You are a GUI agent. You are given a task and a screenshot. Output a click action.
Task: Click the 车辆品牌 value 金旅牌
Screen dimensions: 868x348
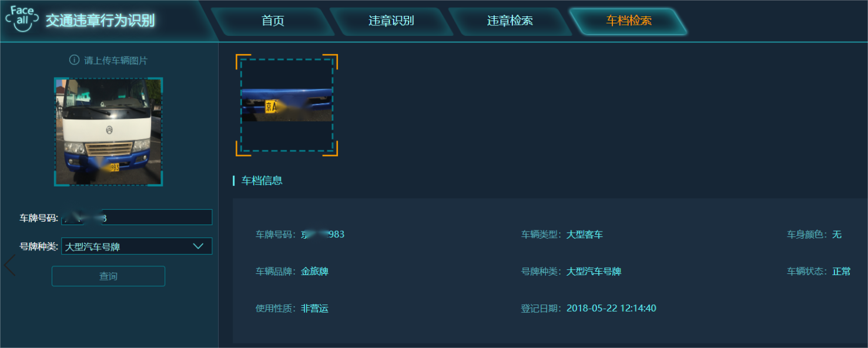(x=315, y=272)
